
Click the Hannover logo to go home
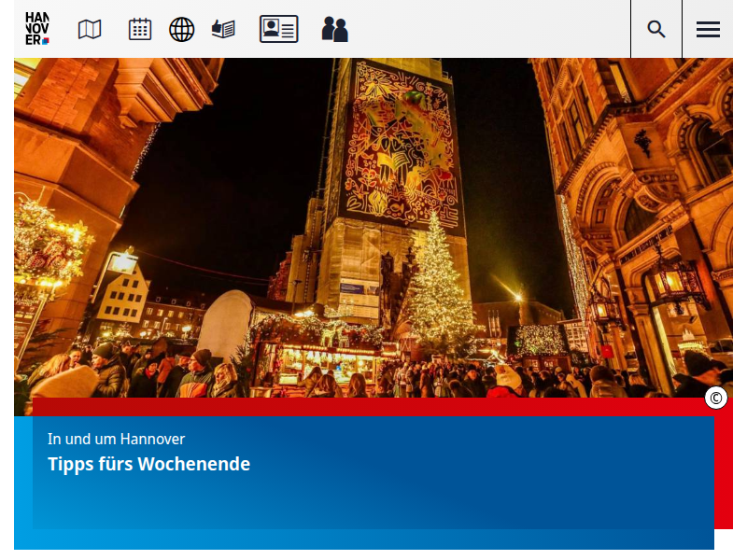click(x=37, y=29)
